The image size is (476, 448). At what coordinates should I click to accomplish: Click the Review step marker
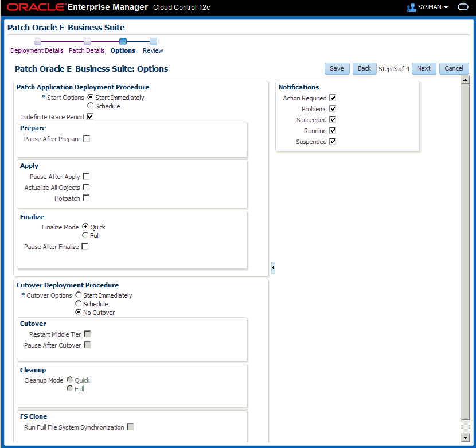click(153, 41)
